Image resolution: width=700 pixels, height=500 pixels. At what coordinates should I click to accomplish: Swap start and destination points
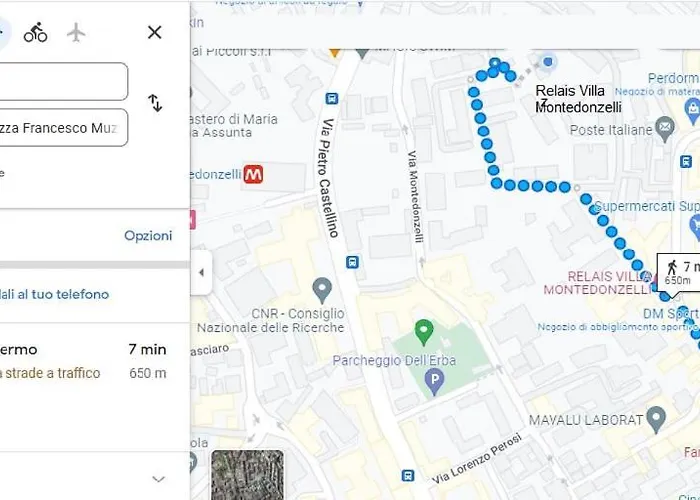[155, 103]
